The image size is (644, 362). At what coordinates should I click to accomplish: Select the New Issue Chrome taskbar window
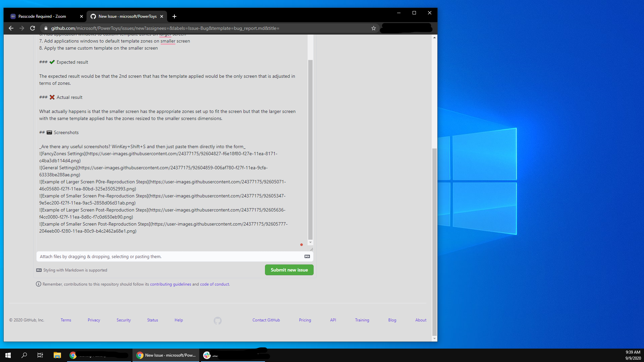(x=166, y=355)
